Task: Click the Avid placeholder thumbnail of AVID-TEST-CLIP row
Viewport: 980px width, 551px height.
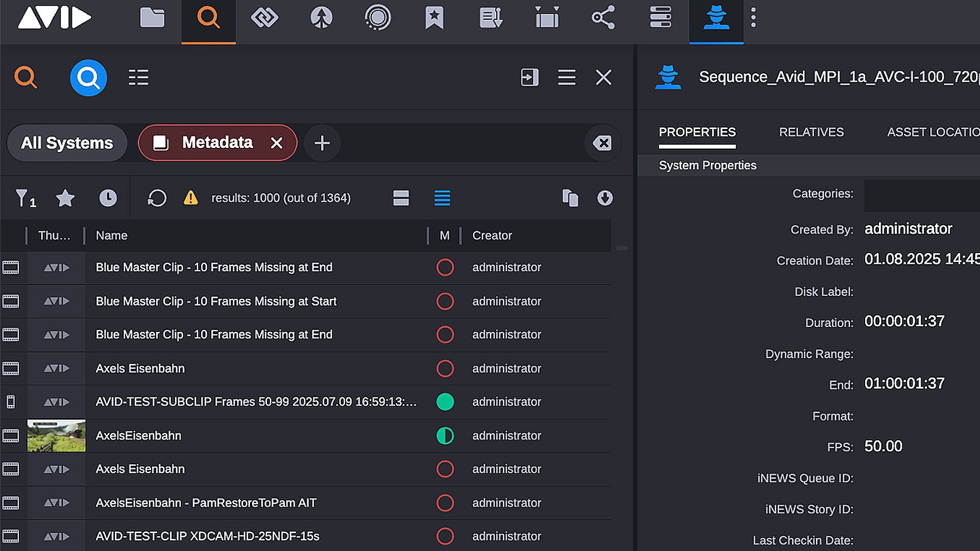Action: pos(56,536)
